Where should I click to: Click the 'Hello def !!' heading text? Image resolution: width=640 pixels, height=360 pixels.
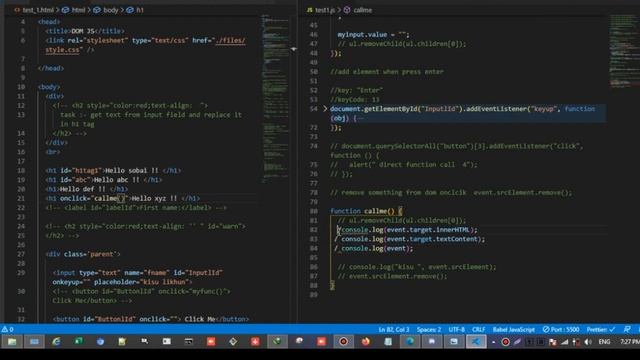point(82,189)
